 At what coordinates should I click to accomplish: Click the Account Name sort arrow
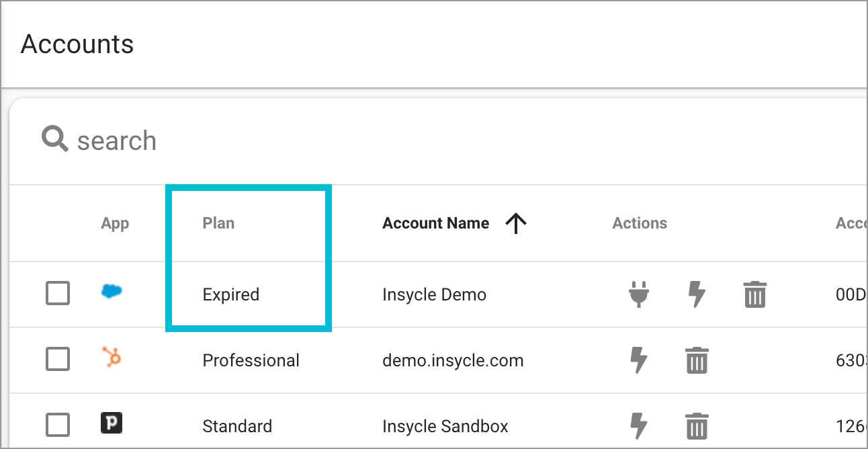[516, 222]
